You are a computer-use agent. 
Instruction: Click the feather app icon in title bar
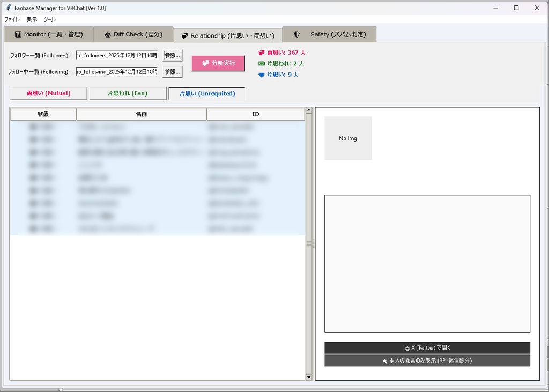(x=9, y=8)
